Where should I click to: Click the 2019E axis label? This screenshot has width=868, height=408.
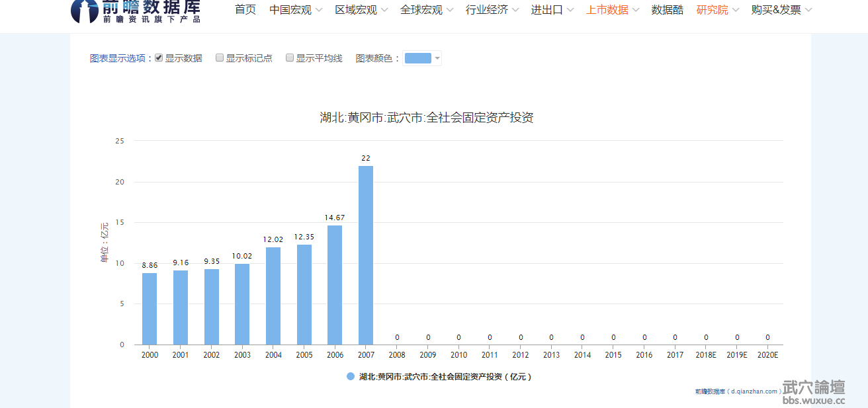(x=737, y=355)
